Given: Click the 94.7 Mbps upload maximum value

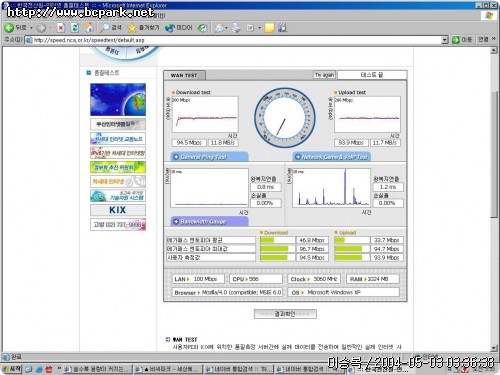Looking at the screenshot, I should click(387, 249).
